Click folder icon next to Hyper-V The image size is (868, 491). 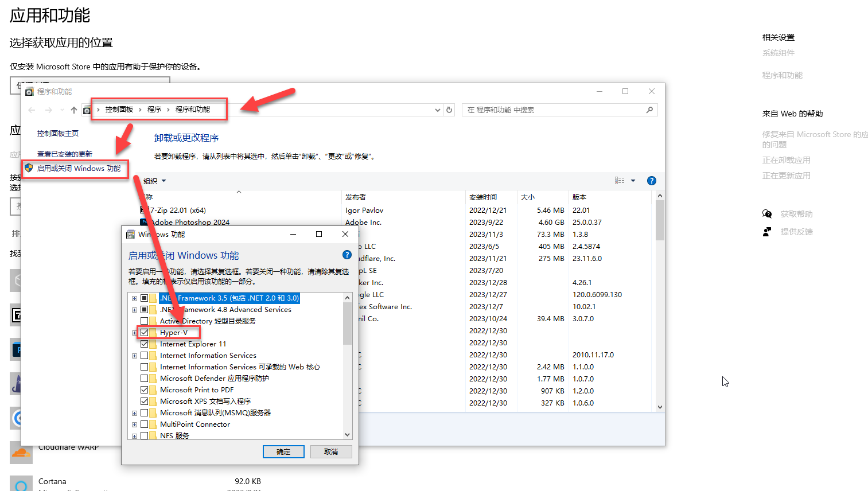pos(153,333)
